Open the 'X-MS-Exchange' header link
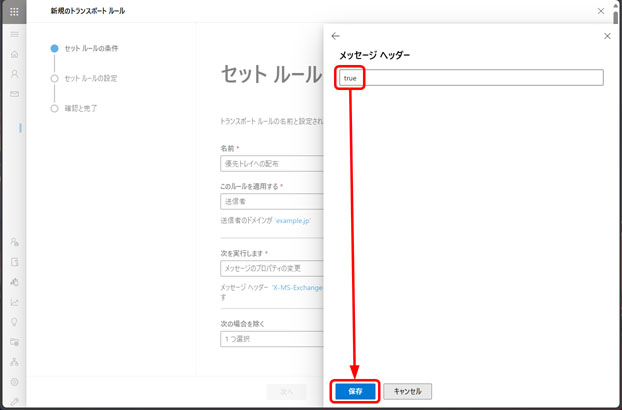 [297, 287]
